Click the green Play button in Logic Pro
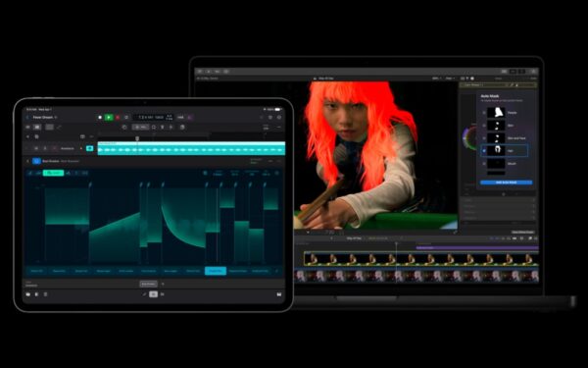This screenshot has width=588, height=368. pyautogui.click(x=109, y=117)
